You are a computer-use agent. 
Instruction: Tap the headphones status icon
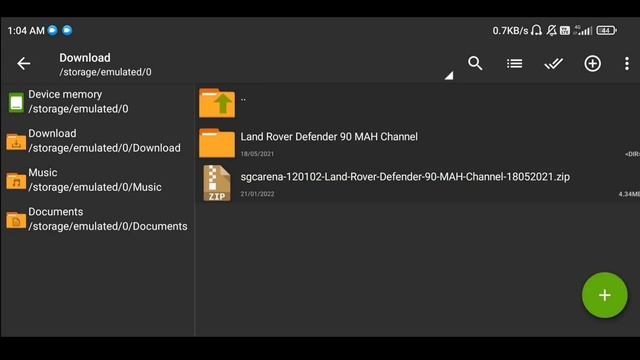coord(537,30)
